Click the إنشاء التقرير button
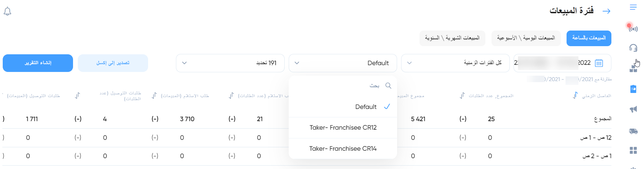Screen dimensions: 644x169 tap(38, 63)
